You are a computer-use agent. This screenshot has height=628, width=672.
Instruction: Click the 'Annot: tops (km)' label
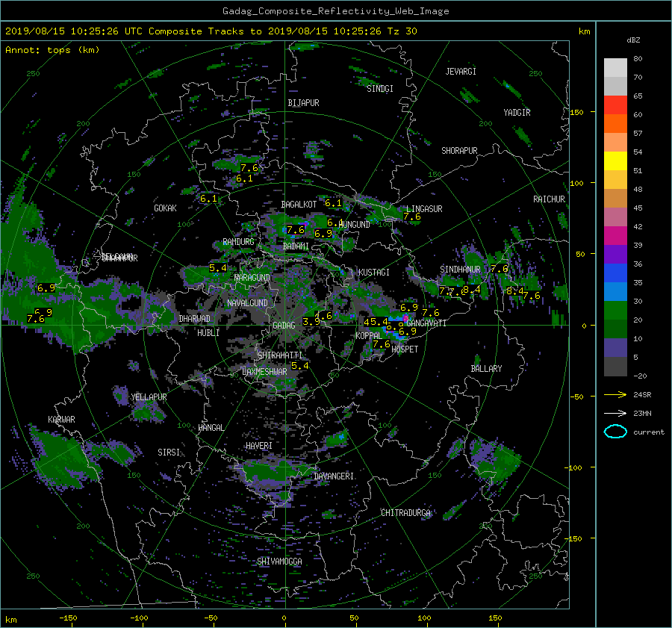pos(52,50)
